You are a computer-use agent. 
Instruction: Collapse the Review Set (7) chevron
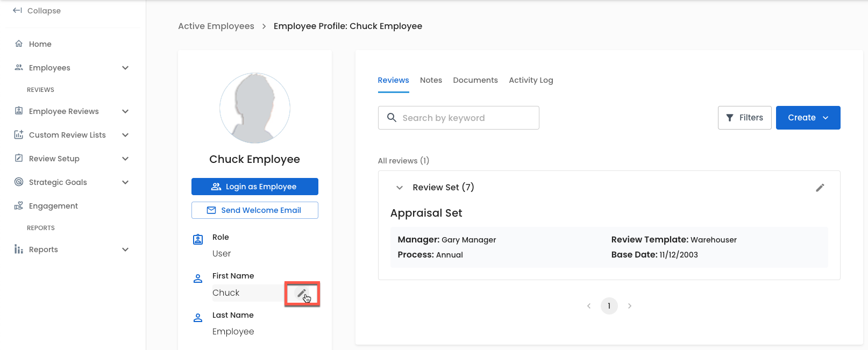point(400,188)
